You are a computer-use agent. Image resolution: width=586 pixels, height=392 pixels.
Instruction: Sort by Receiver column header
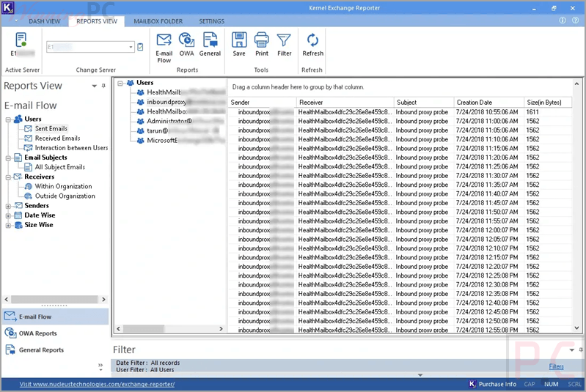[x=345, y=103]
